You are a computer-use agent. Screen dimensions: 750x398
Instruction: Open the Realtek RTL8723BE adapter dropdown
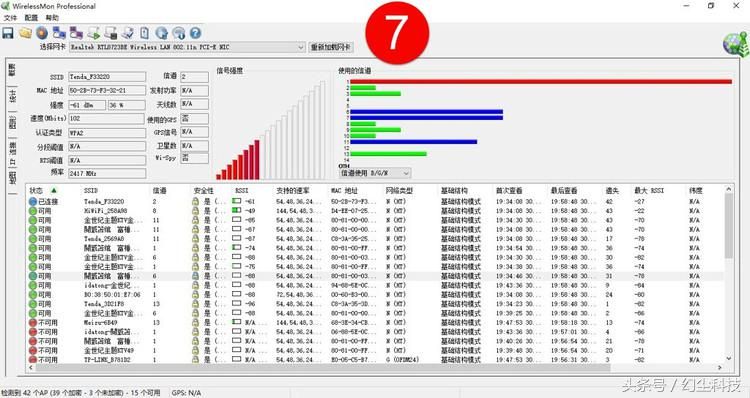tap(187, 47)
